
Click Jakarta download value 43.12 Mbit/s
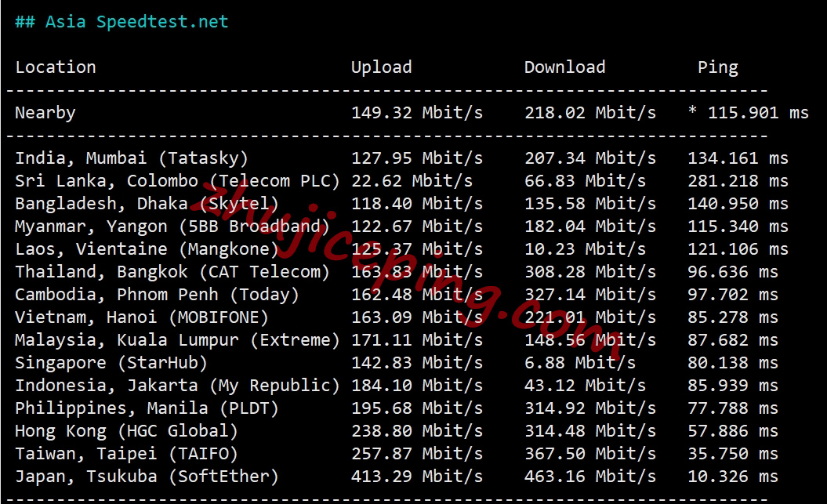click(x=585, y=384)
